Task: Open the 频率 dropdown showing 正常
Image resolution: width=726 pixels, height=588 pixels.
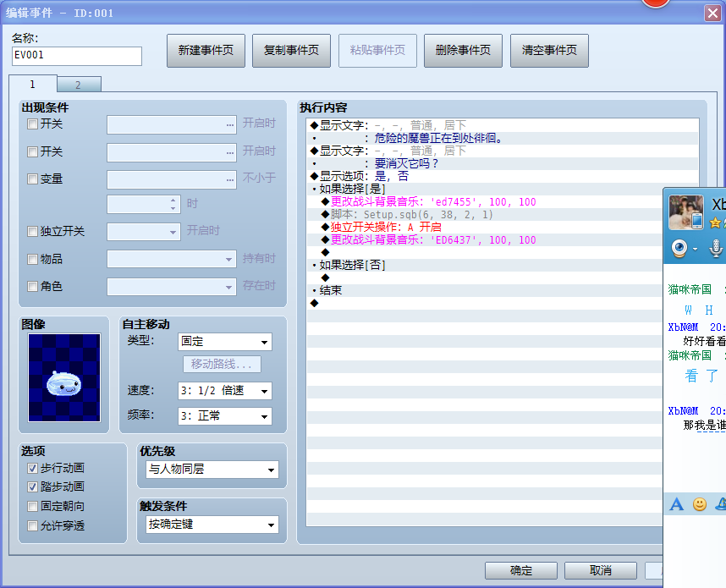Action: 224,416
